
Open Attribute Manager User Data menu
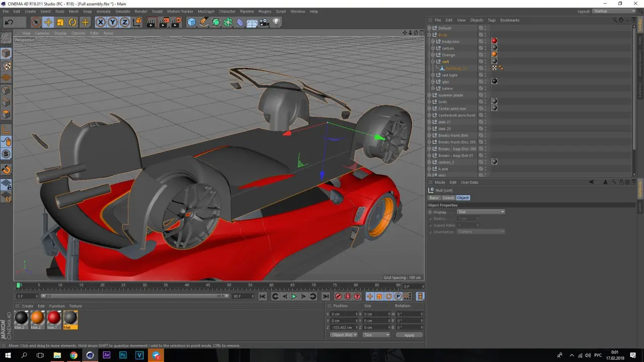point(469,183)
